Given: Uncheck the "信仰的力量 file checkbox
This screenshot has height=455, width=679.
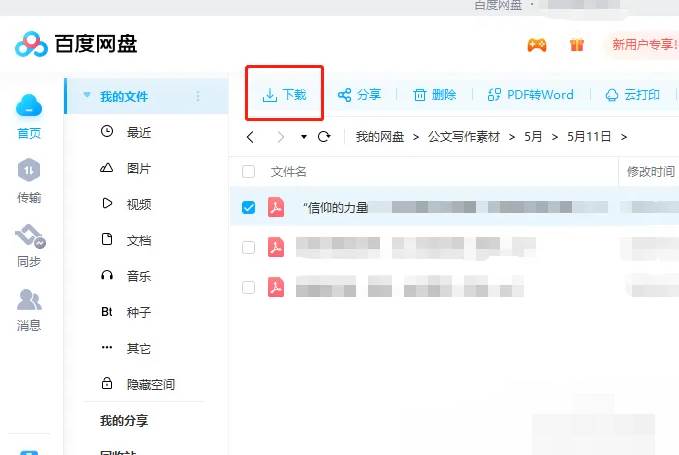Looking at the screenshot, I should coord(249,207).
